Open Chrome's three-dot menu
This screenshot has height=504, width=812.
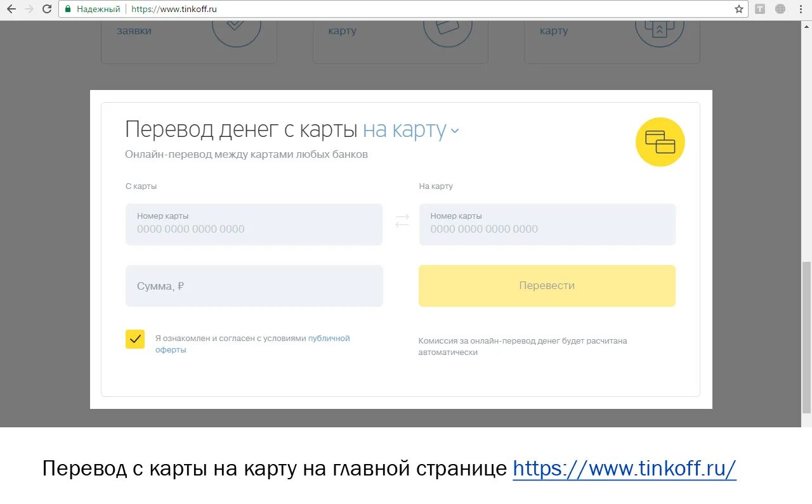[x=801, y=9]
